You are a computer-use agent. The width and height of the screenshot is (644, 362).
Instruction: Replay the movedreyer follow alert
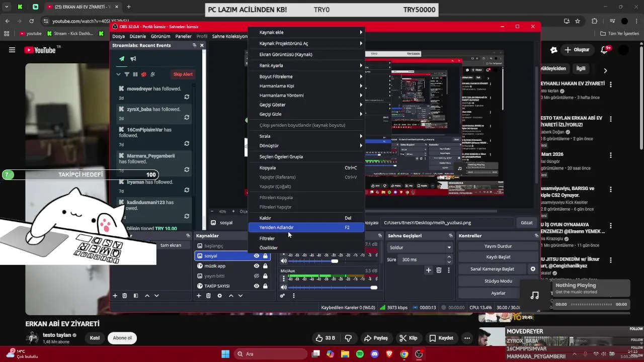[187, 97]
